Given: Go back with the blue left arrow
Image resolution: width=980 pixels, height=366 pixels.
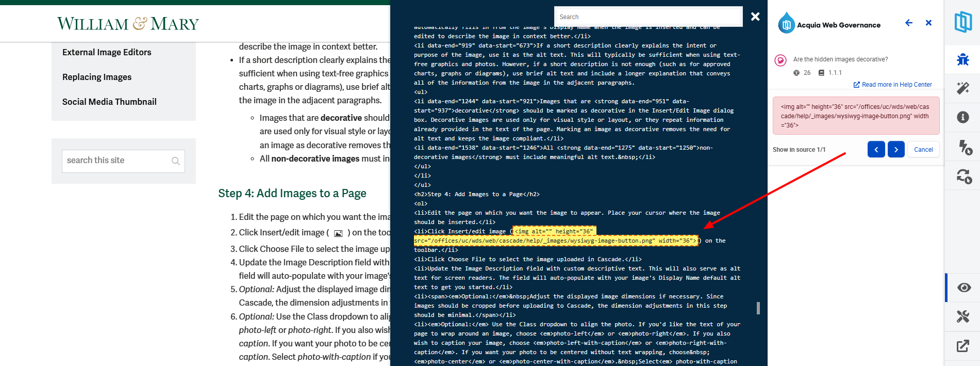Looking at the screenshot, I should point(909,23).
